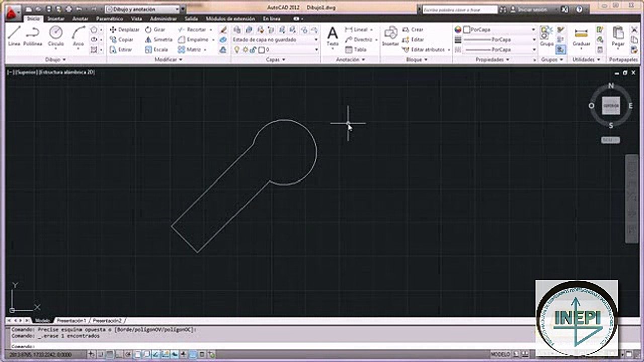Screen dimensions: 644x362
Task: Click the Copiar tool in Modificar
Action: (121, 40)
